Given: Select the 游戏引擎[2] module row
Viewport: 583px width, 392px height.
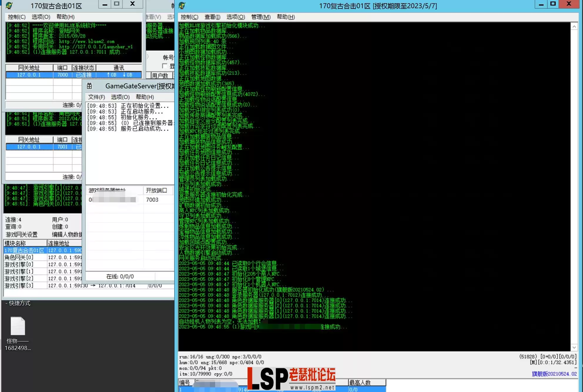Looking at the screenshot, I should [x=43, y=279].
